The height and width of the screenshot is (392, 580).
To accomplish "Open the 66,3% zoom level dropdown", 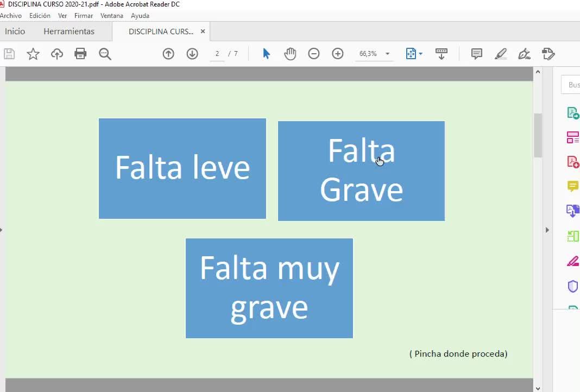I will tap(387, 54).
